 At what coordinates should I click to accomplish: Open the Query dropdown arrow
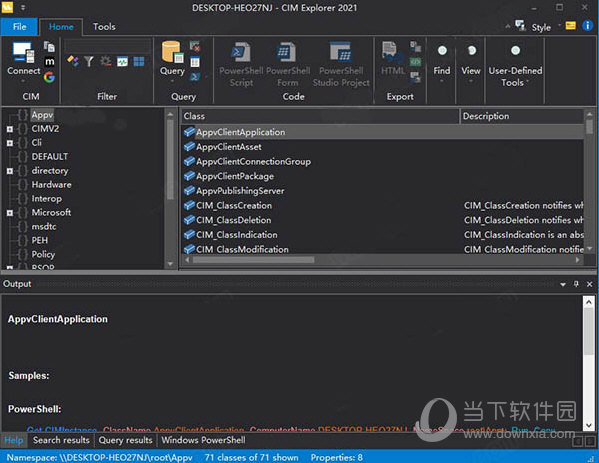pos(172,81)
